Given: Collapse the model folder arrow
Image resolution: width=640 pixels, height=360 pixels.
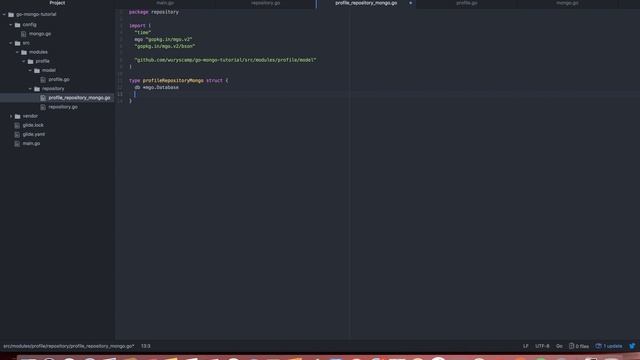Looking at the screenshot, I should pyautogui.click(x=31, y=70).
